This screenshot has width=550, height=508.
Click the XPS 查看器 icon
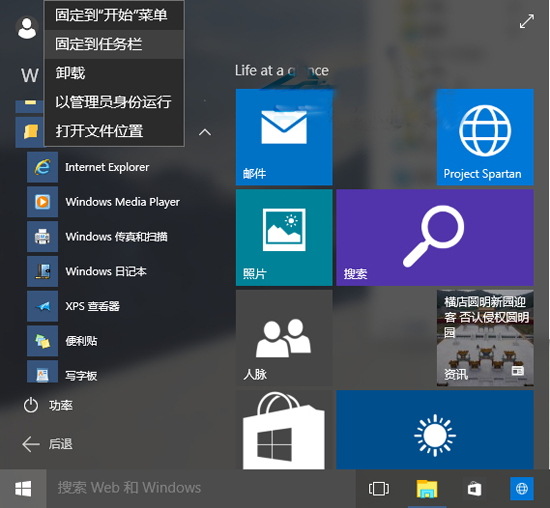point(42,306)
